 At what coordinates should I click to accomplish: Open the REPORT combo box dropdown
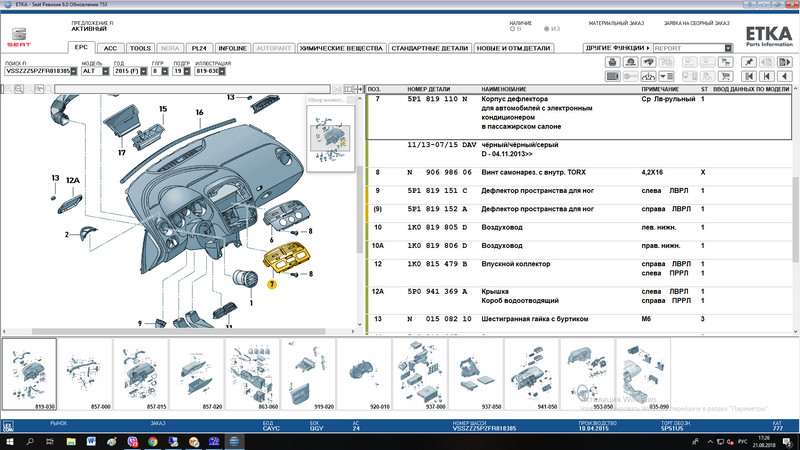pos(729,47)
